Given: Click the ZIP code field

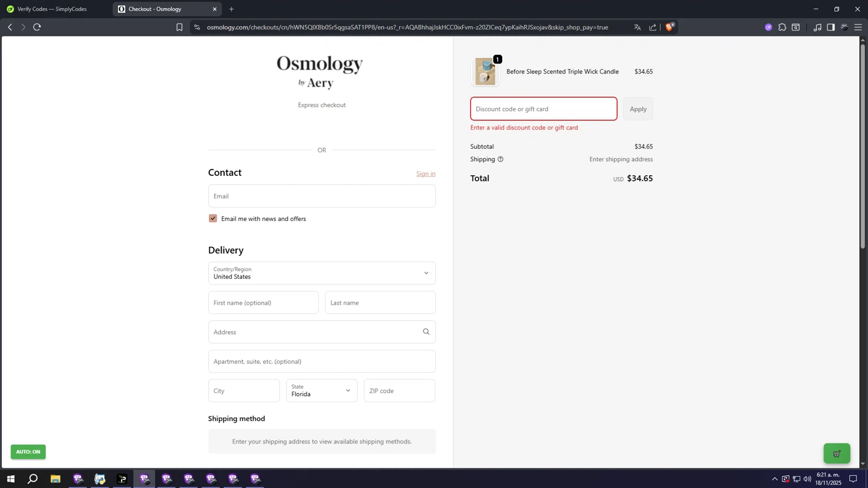Looking at the screenshot, I should pos(399,390).
